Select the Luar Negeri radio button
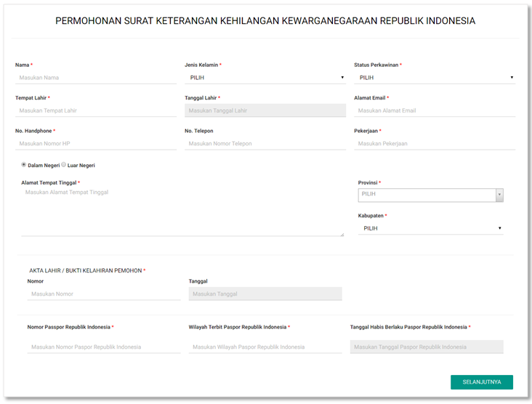The height and width of the screenshot is (404, 532). coord(64,165)
